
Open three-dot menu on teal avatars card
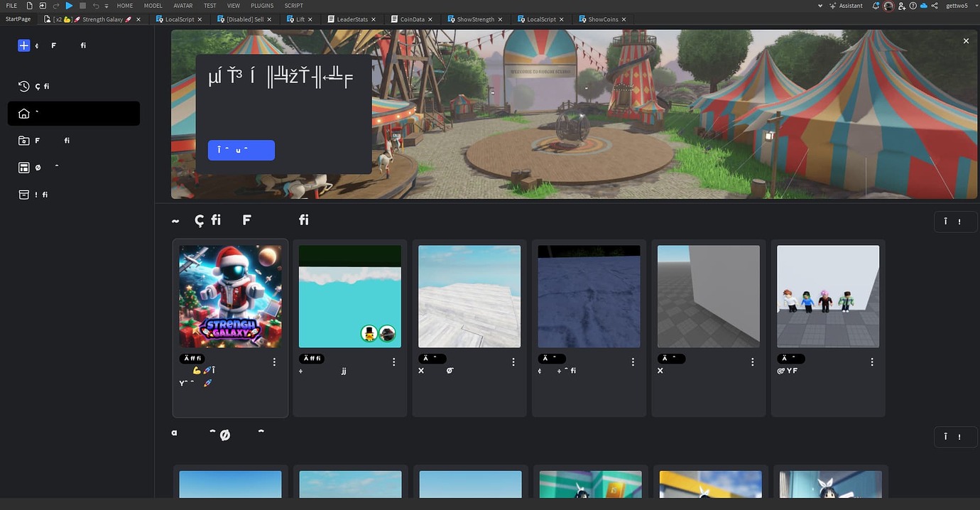[x=394, y=362]
